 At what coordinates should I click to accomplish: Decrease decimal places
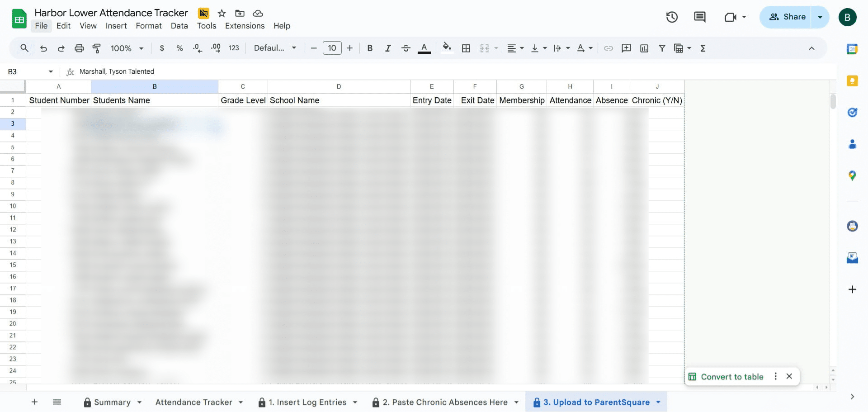198,48
